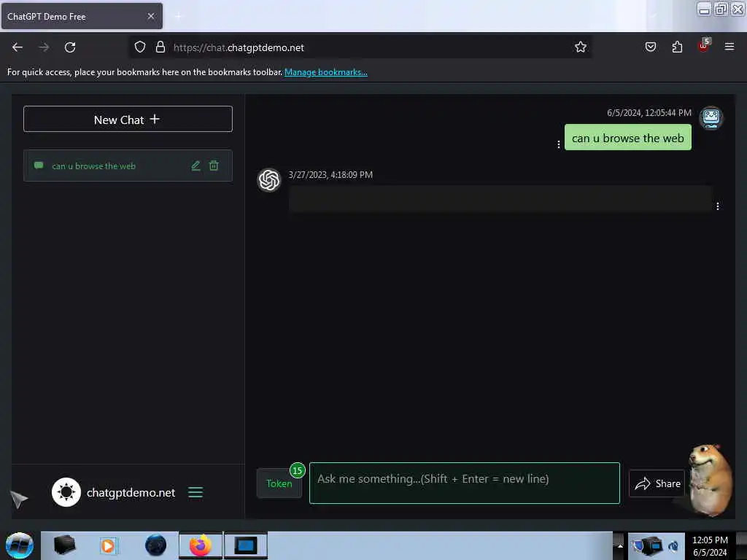Click the chatgptdemo.net sun logo
This screenshot has width=747, height=560.
(66, 492)
